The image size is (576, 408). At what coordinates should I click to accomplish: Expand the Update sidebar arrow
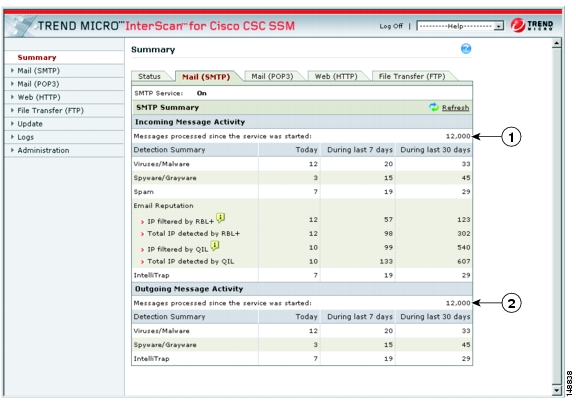pos(12,123)
